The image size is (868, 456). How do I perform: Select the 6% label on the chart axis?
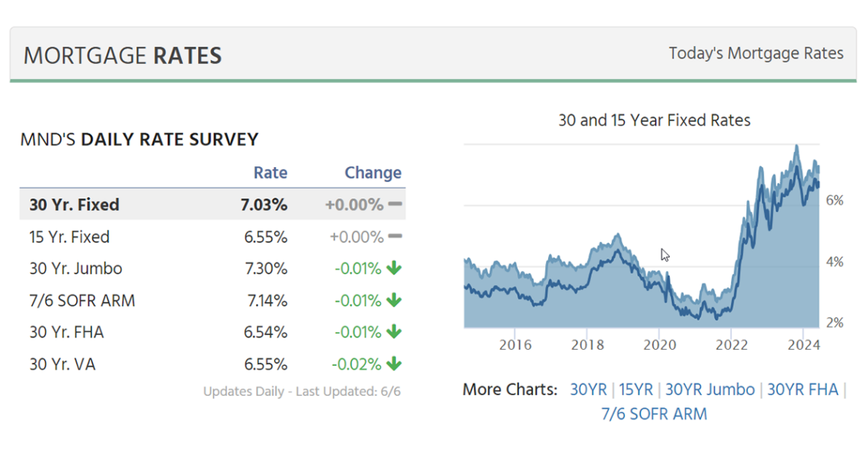835,199
